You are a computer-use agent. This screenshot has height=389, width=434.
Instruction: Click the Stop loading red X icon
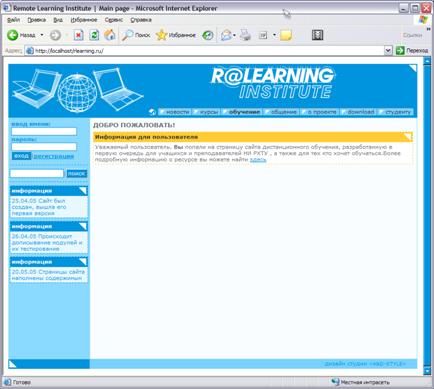click(78, 35)
